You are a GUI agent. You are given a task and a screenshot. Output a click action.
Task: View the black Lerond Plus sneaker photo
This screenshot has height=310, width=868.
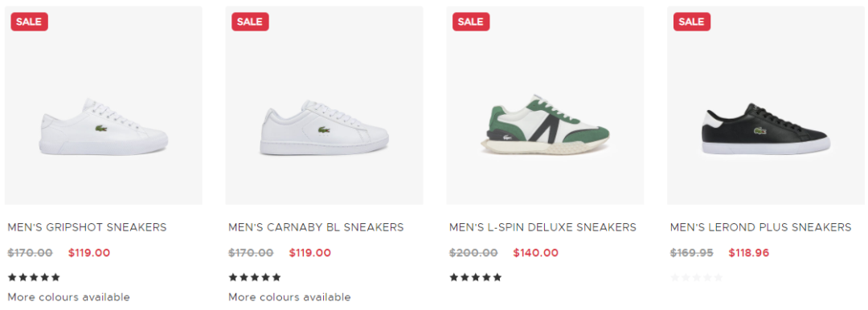tap(766, 106)
